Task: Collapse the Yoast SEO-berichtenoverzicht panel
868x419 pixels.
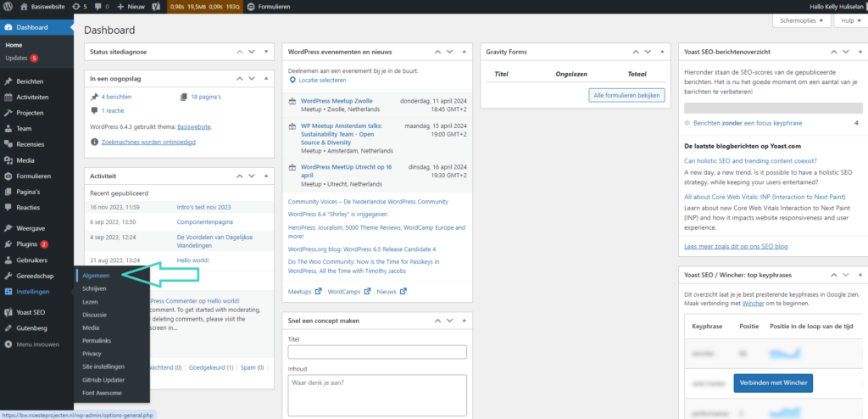Action: tap(860, 52)
